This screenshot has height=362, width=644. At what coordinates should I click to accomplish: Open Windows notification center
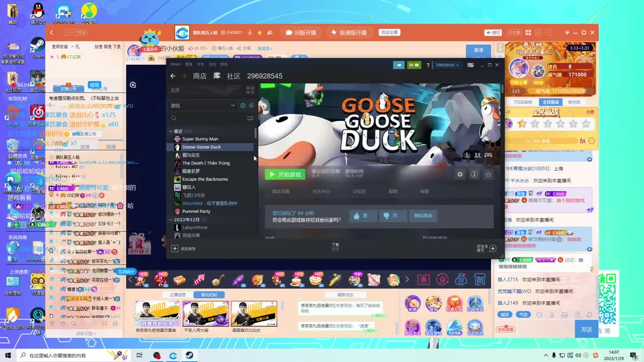pos(633,355)
